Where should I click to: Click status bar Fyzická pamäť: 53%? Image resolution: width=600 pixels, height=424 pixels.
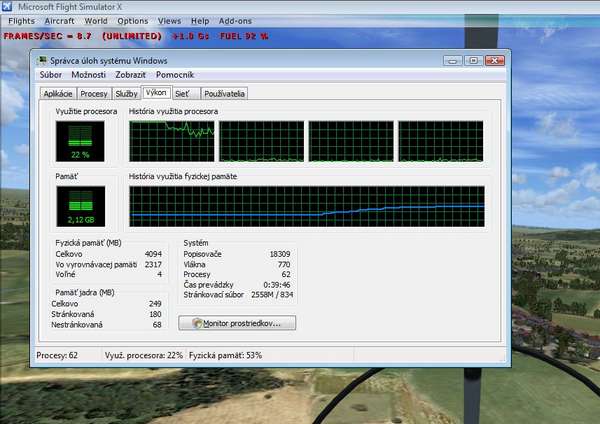tap(225, 355)
